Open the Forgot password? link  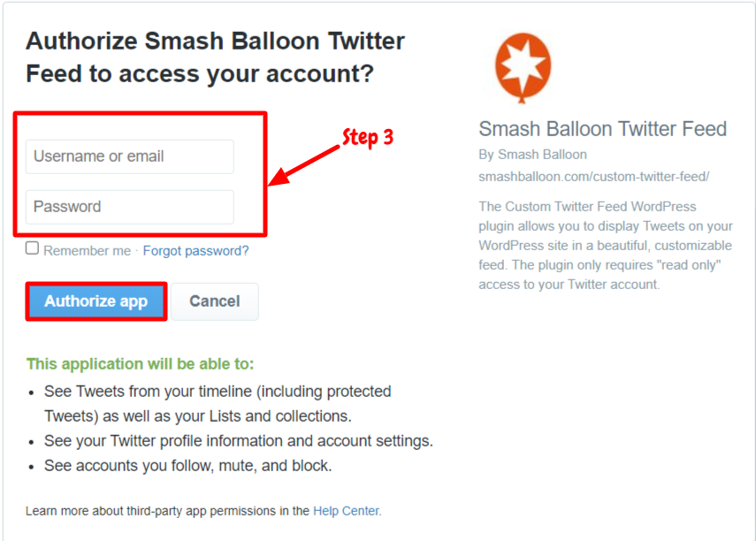tap(195, 251)
